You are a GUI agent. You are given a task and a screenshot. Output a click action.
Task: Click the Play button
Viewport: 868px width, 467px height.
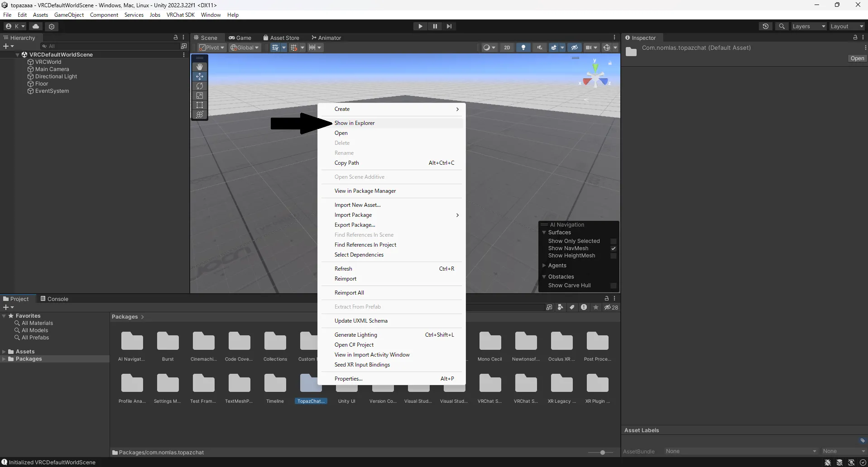point(420,26)
